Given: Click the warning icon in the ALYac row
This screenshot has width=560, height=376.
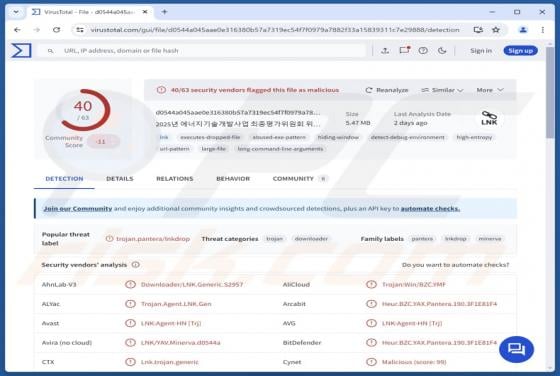Looking at the screenshot, I should 130,304.
